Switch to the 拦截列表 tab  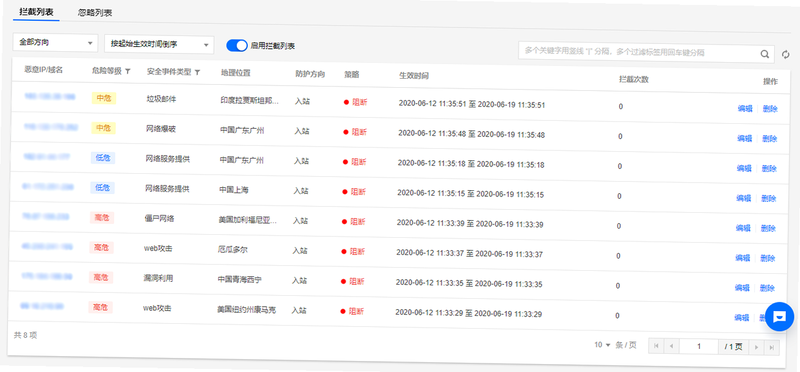click(x=36, y=12)
